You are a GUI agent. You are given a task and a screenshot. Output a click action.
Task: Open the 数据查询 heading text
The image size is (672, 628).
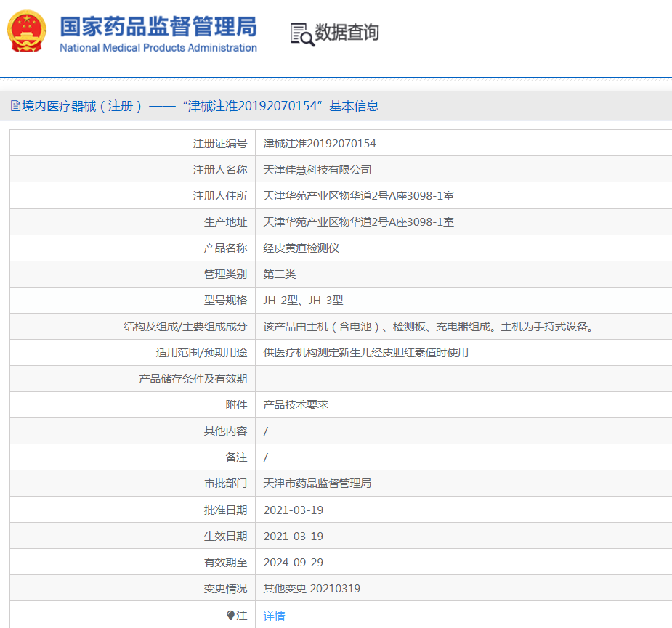347,32
